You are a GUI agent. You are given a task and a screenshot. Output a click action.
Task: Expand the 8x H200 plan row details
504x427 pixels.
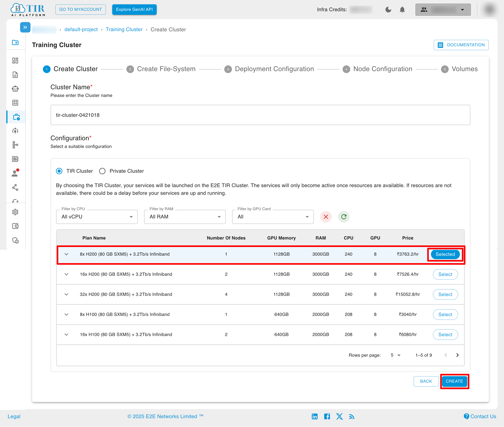[67, 254]
